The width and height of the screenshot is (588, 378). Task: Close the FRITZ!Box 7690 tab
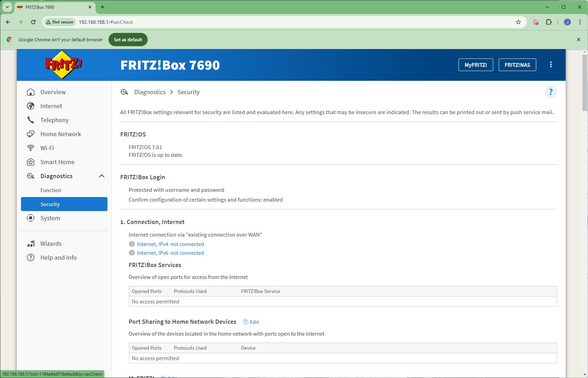90,7
